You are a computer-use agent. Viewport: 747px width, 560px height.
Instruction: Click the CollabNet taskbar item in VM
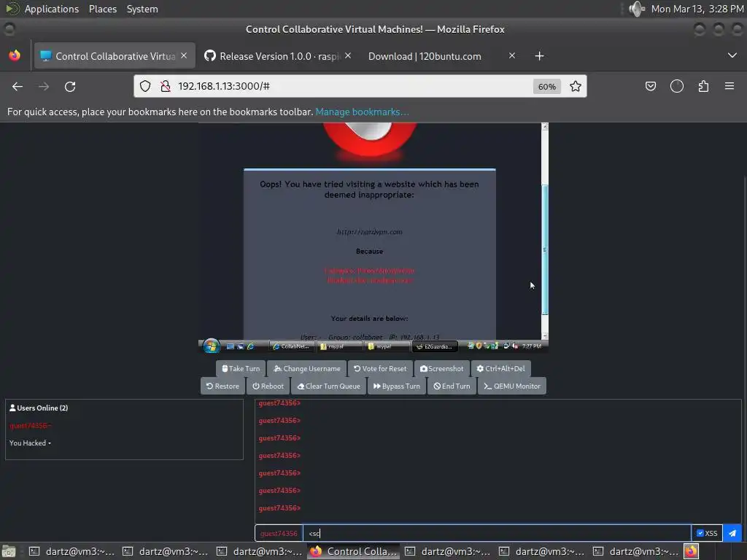click(290, 346)
